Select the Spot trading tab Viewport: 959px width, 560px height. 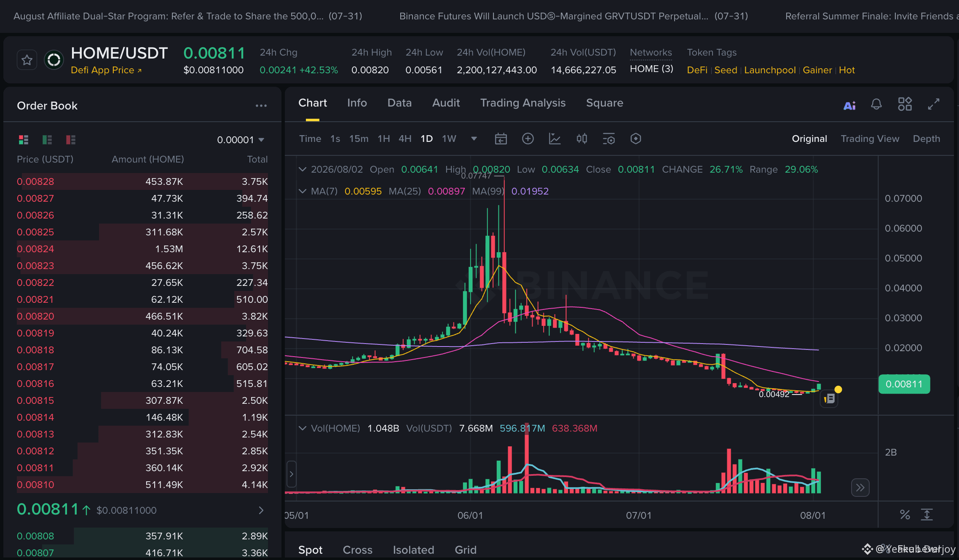310,550
